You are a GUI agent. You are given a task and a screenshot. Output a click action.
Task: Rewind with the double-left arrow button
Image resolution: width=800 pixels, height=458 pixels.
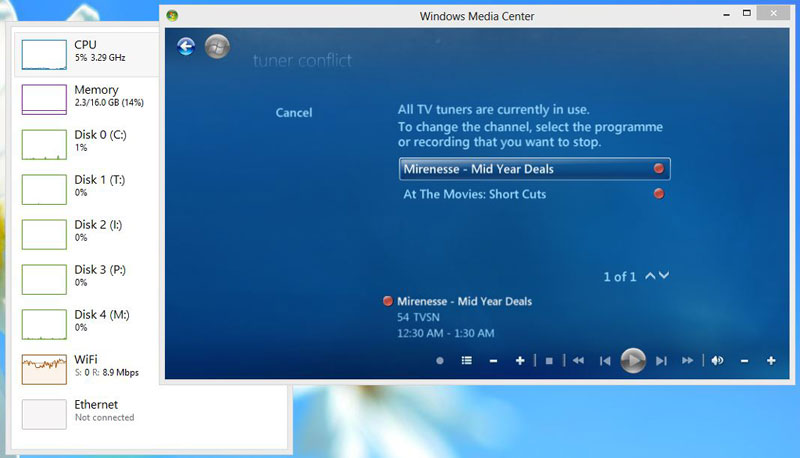[578, 361]
